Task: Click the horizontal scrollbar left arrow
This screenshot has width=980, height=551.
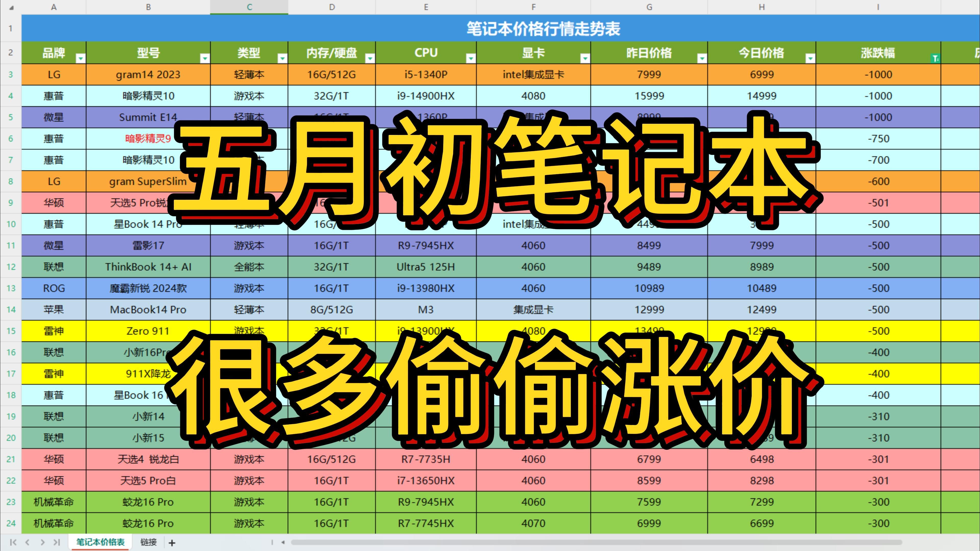Action: tap(283, 542)
